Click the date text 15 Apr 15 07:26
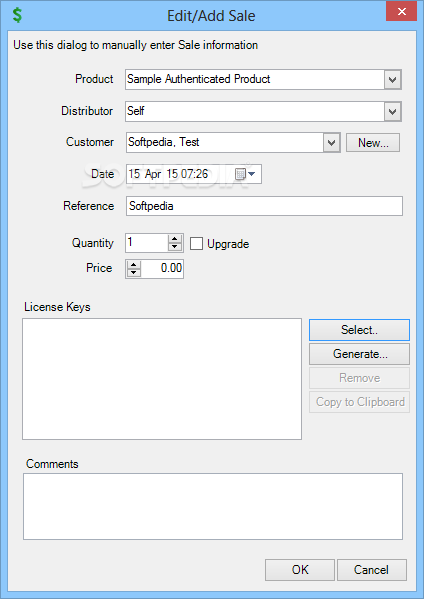 168,174
